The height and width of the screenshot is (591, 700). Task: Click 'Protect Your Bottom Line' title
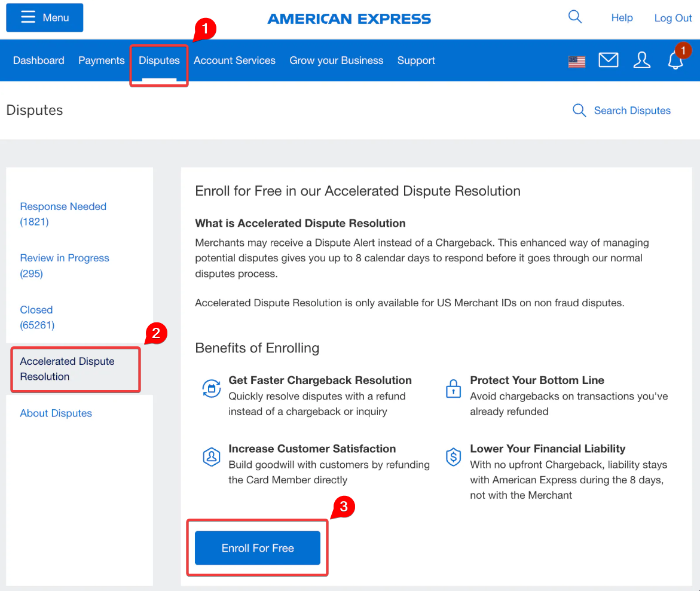coord(537,380)
